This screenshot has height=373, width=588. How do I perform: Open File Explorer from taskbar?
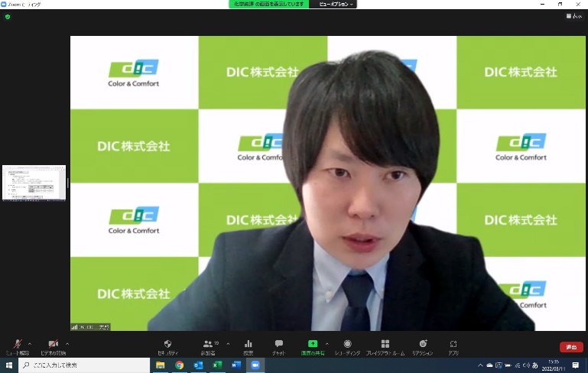pos(161,365)
